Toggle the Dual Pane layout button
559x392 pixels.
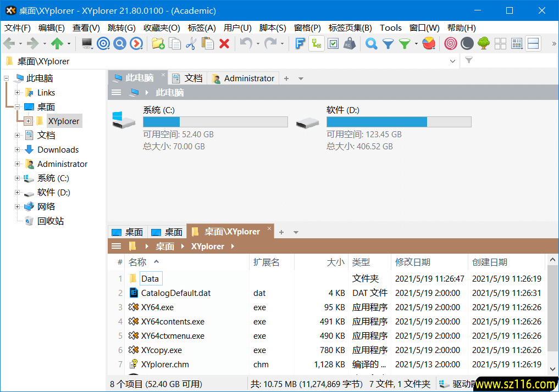pyautogui.click(x=533, y=44)
